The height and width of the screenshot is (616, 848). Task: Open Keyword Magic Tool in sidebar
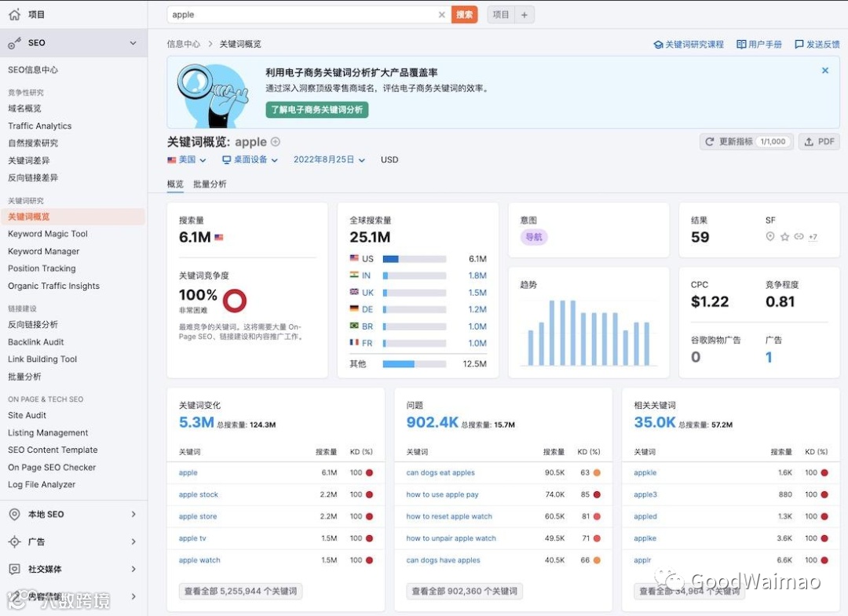tap(48, 234)
